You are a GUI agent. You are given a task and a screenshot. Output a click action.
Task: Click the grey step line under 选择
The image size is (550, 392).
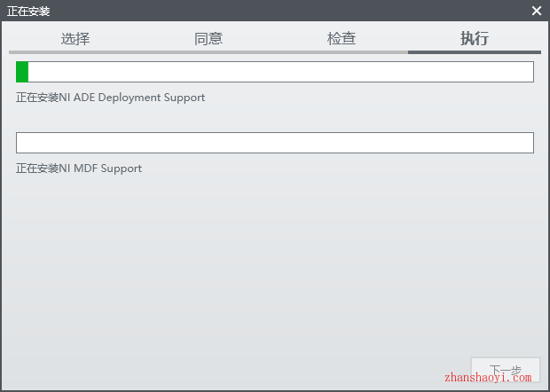coord(75,52)
